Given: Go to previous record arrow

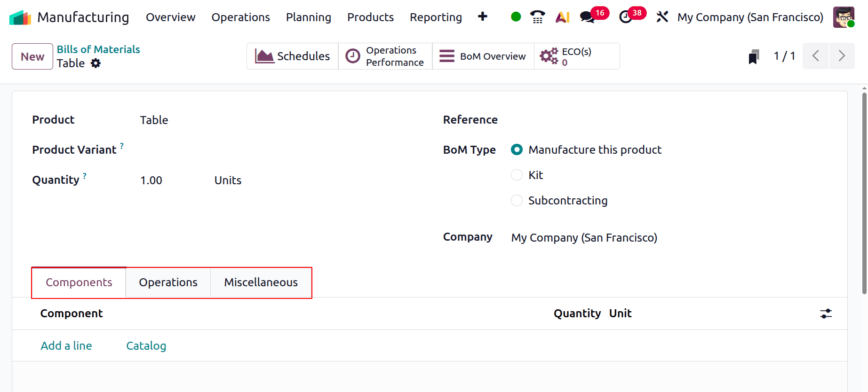Looking at the screenshot, I should point(816,56).
